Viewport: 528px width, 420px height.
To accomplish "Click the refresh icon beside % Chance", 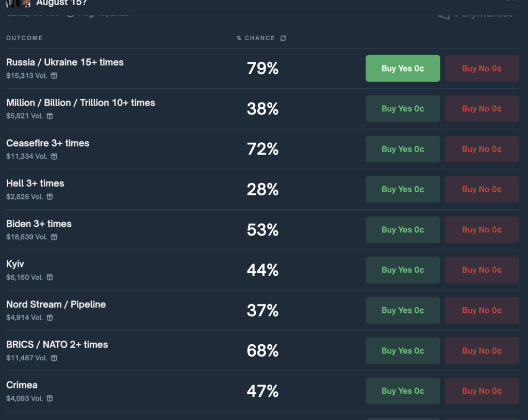I will (283, 38).
